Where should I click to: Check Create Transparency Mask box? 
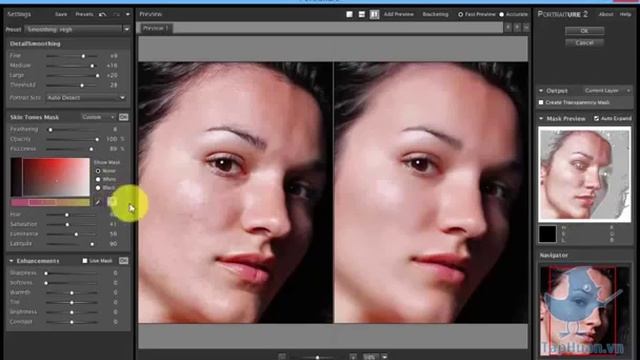[541, 102]
